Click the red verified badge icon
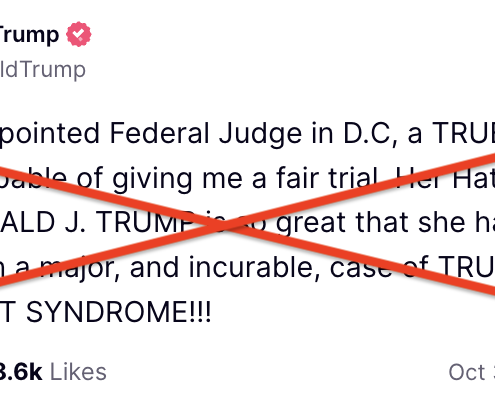 coord(79,34)
